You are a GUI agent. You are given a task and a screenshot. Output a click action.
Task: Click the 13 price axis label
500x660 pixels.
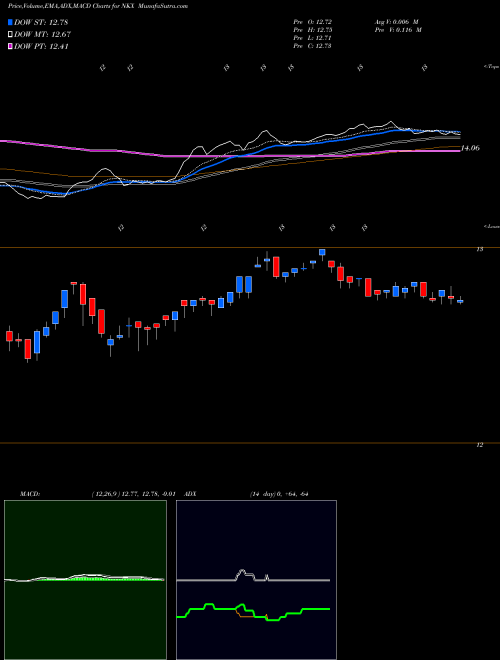click(480, 250)
